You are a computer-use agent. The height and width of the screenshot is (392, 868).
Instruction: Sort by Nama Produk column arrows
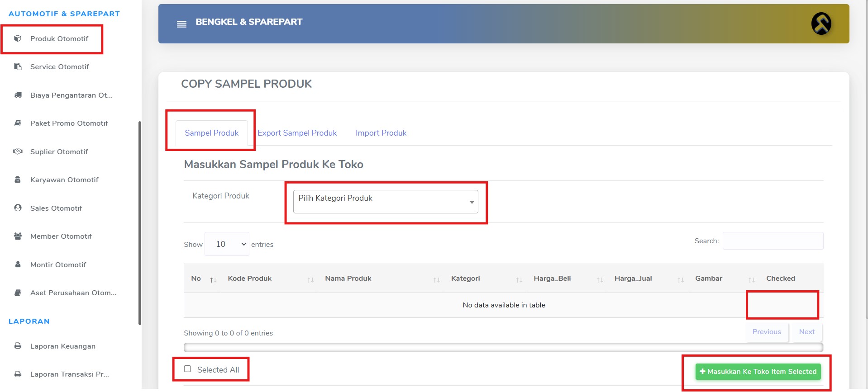437,280
